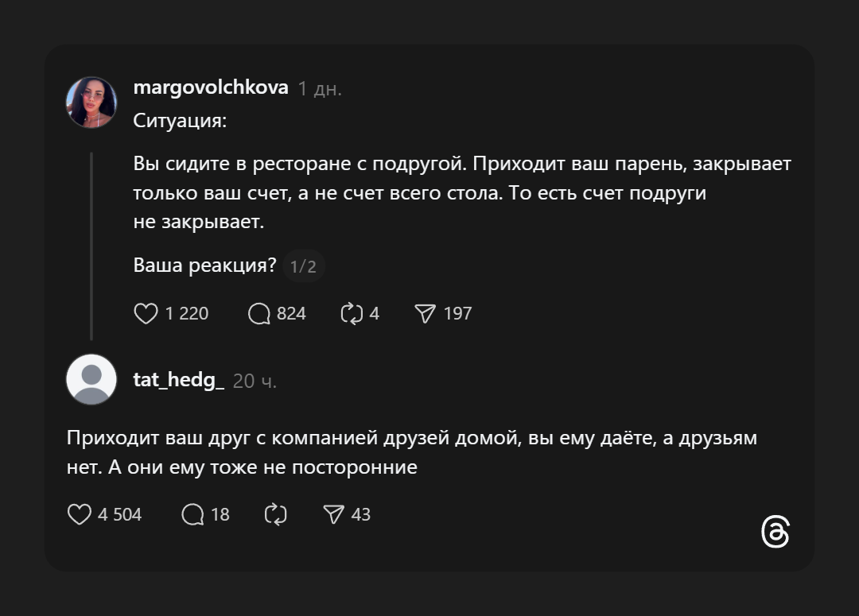Click the 1/2 carousel page indicator
Viewport: 859px width, 616px height.
(303, 267)
